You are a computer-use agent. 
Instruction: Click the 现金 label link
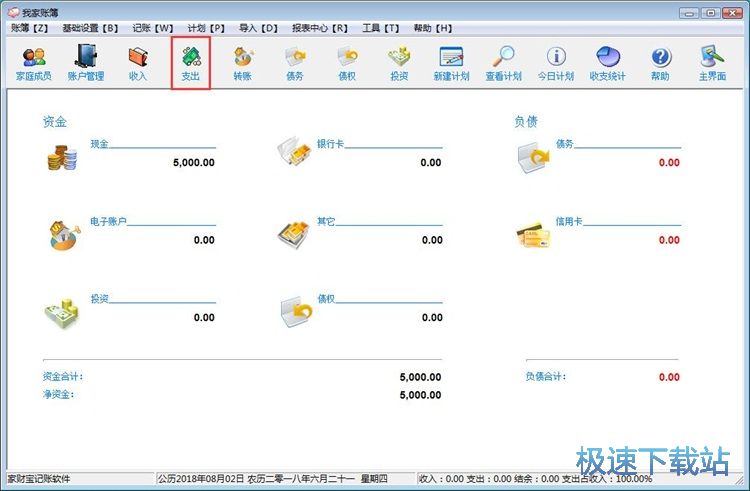(x=99, y=144)
